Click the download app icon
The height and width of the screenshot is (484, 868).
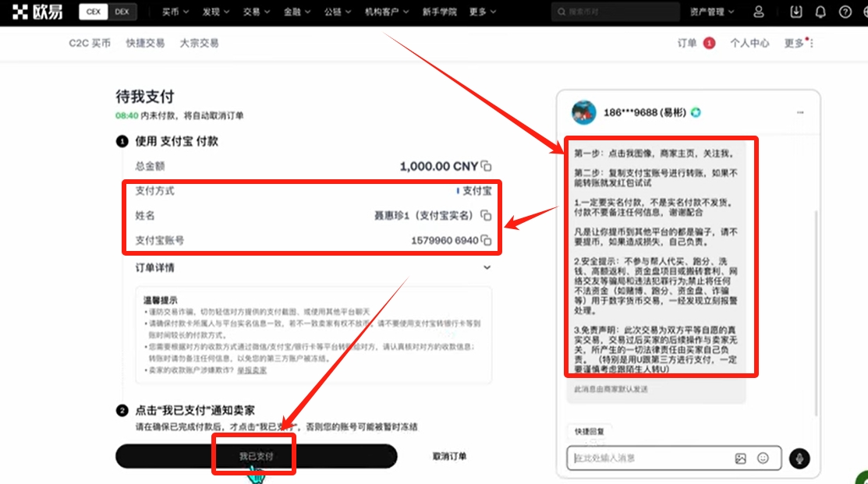click(x=796, y=12)
